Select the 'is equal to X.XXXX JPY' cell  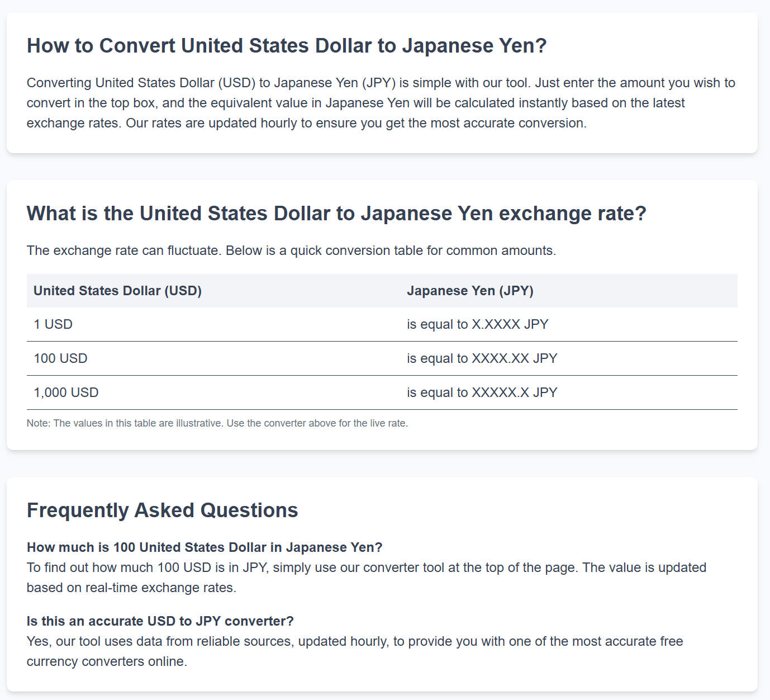[569, 324]
